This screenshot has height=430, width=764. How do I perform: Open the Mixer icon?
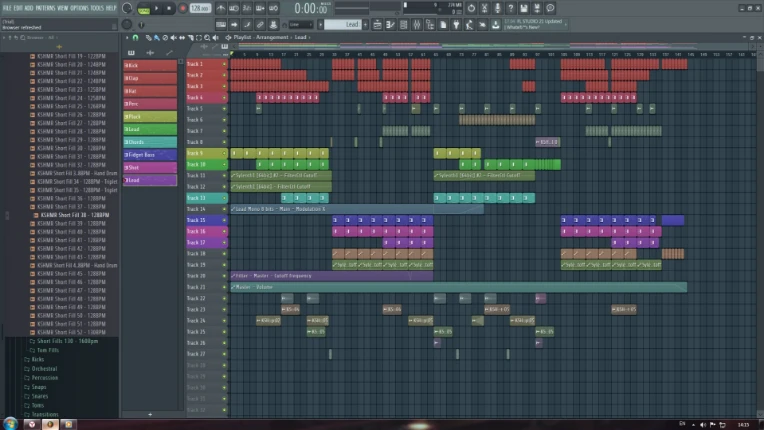(417, 24)
